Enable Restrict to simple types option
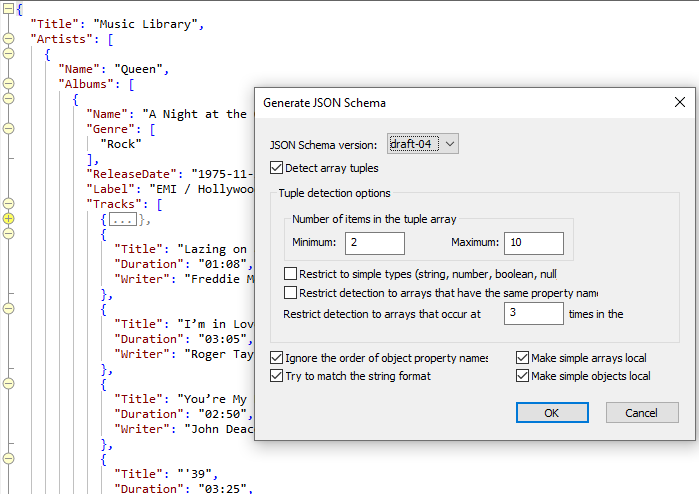Screen dimensions: 699x494 click(291, 273)
